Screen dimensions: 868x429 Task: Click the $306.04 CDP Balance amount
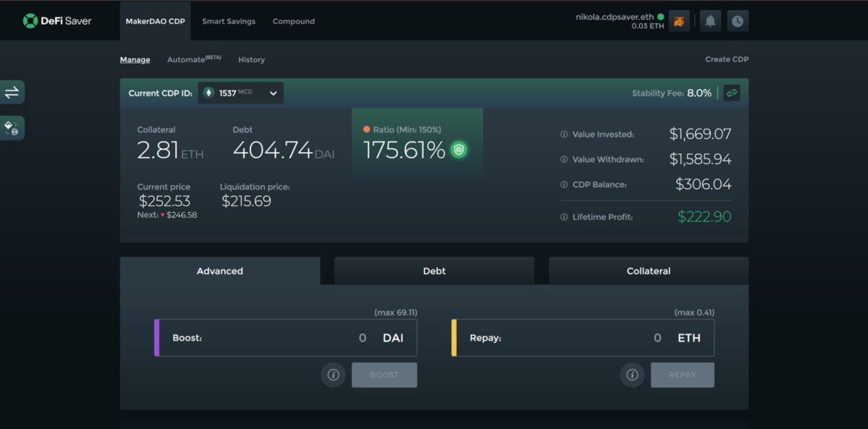pyautogui.click(x=704, y=184)
